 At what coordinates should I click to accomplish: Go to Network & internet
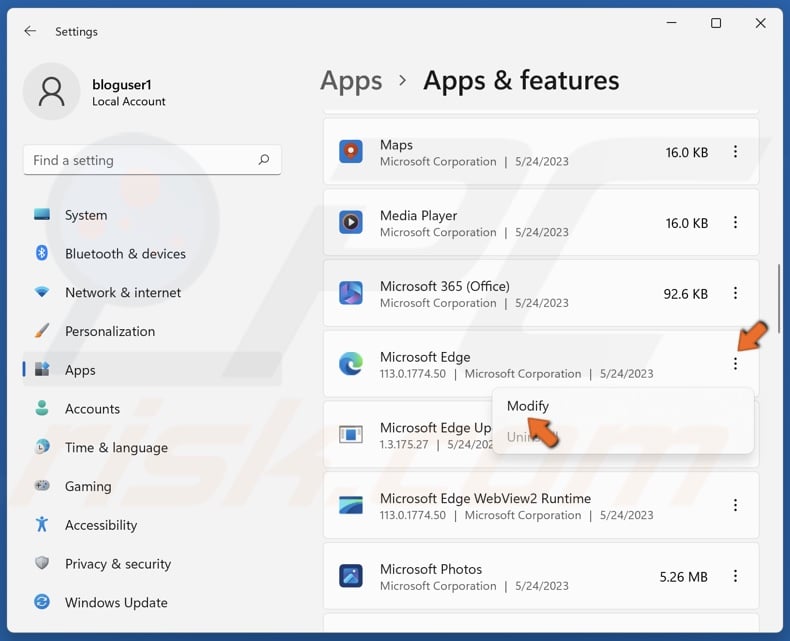pyautogui.click(x=152, y=292)
